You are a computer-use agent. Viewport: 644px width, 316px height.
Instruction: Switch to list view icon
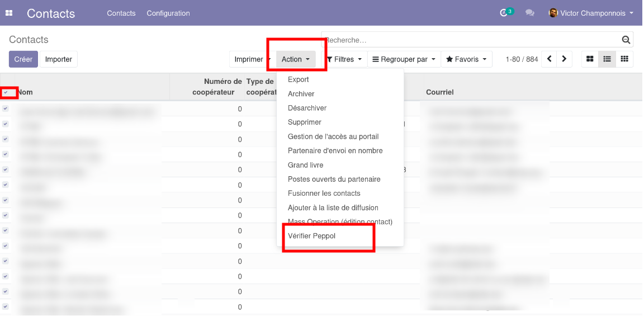pyautogui.click(x=607, y=59)
